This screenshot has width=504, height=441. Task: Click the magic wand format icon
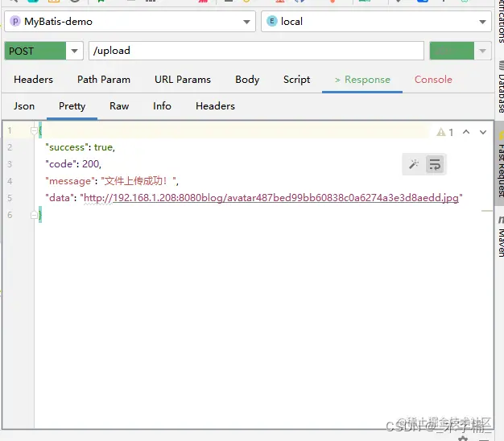[x=414, y=164]
